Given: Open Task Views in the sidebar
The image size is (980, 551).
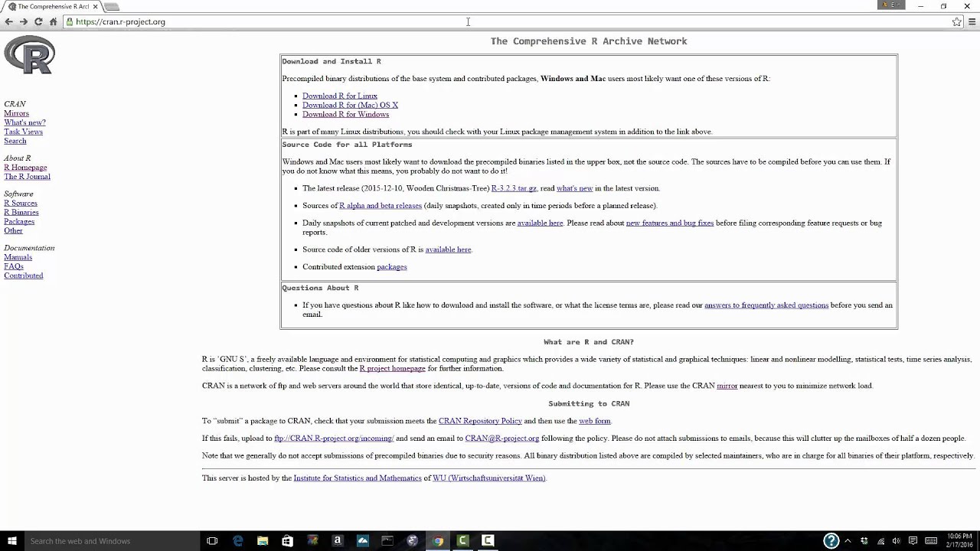Looking at the screenshot, I should click(x=23, y=132).
